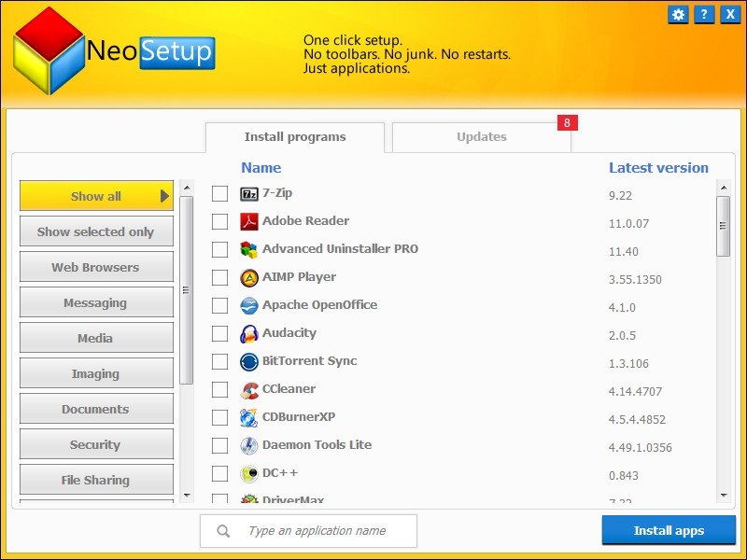The height and width of the screenshot is (560, 747).
Task: Click the Adobe Reader icon
Action: [x=249, y=222]
